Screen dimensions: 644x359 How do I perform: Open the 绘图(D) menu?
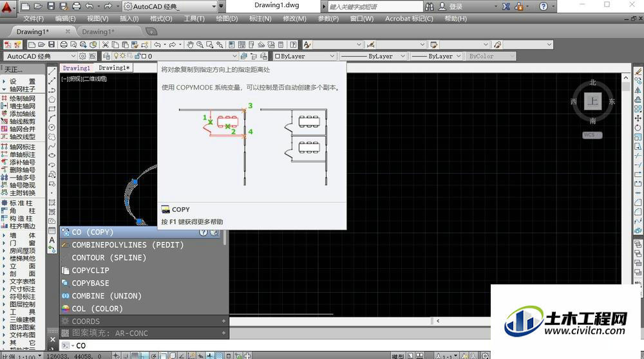click(227, 19)
